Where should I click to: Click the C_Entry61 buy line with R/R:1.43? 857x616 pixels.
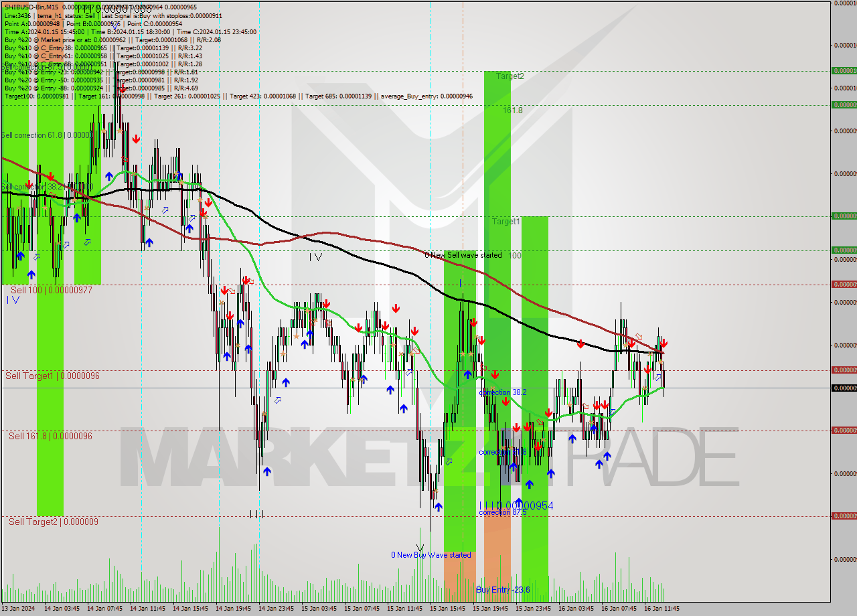(x=103, y=56)
